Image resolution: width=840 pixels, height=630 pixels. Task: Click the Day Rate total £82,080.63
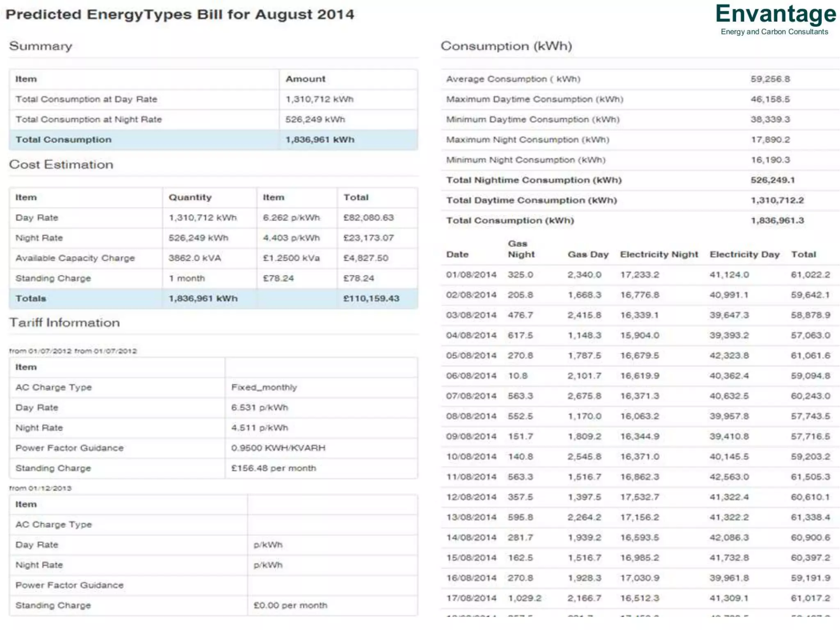coord(368,218)
